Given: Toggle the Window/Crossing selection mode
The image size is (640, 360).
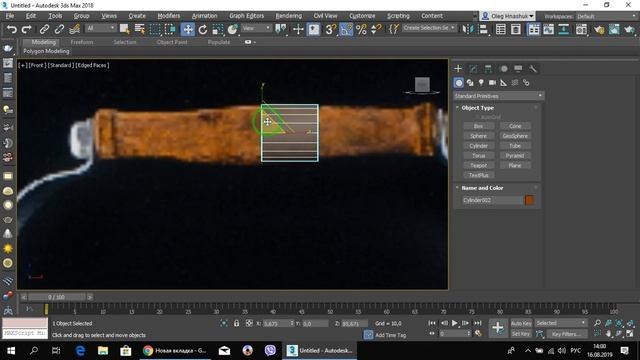Looking at the screenshot, I should (170, 29).
